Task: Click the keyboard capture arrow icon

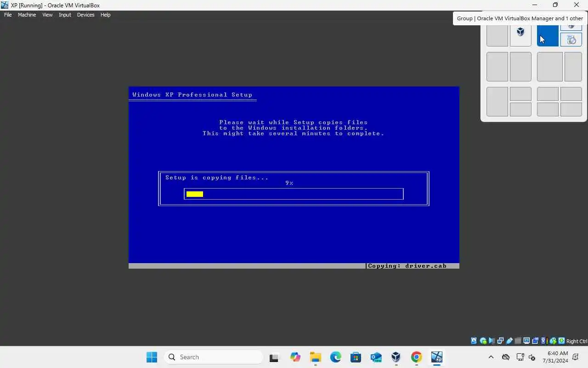Action: pyautogui.click(x=561, y=341)
